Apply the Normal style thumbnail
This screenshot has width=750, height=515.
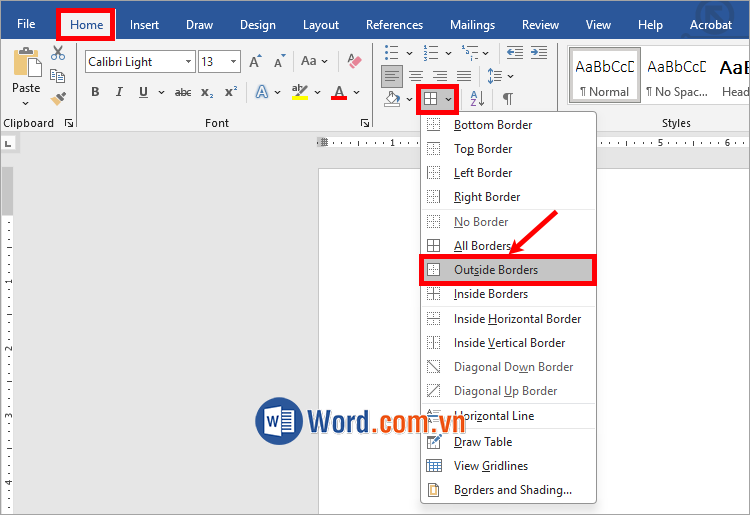[605, 75]
